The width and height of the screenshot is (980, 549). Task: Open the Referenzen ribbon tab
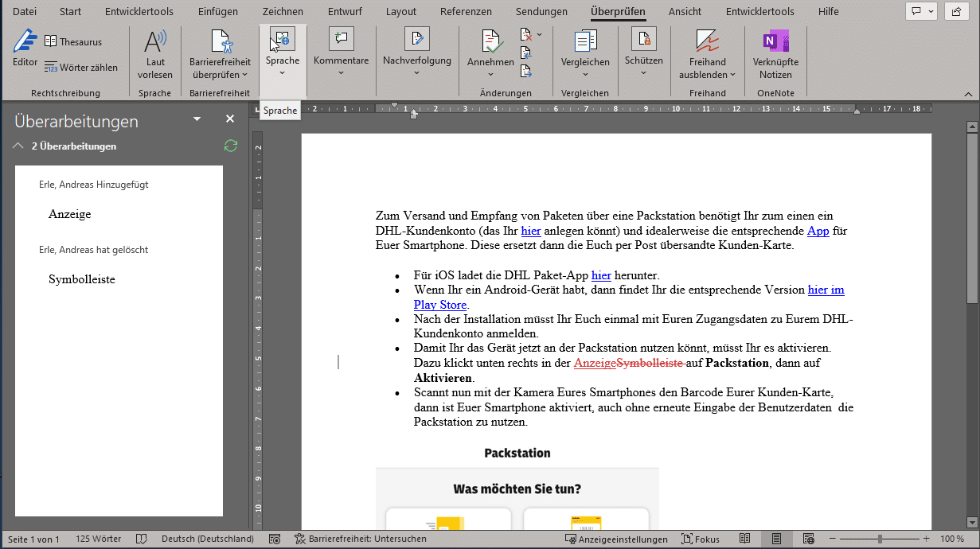(x=466, y=11)
